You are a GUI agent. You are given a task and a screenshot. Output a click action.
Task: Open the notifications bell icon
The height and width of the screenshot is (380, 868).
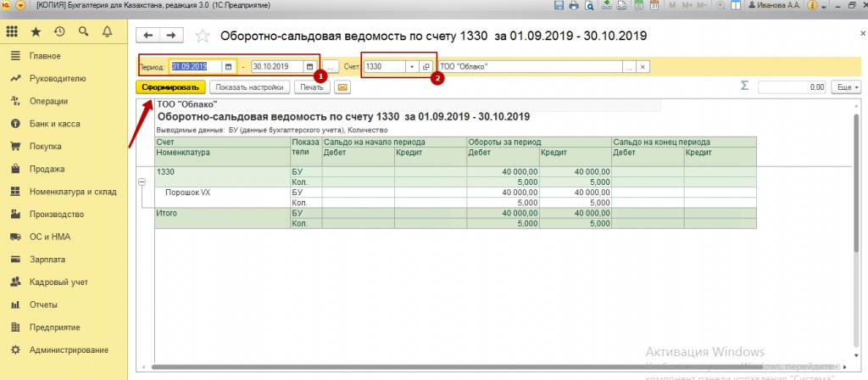coord(107,32)
